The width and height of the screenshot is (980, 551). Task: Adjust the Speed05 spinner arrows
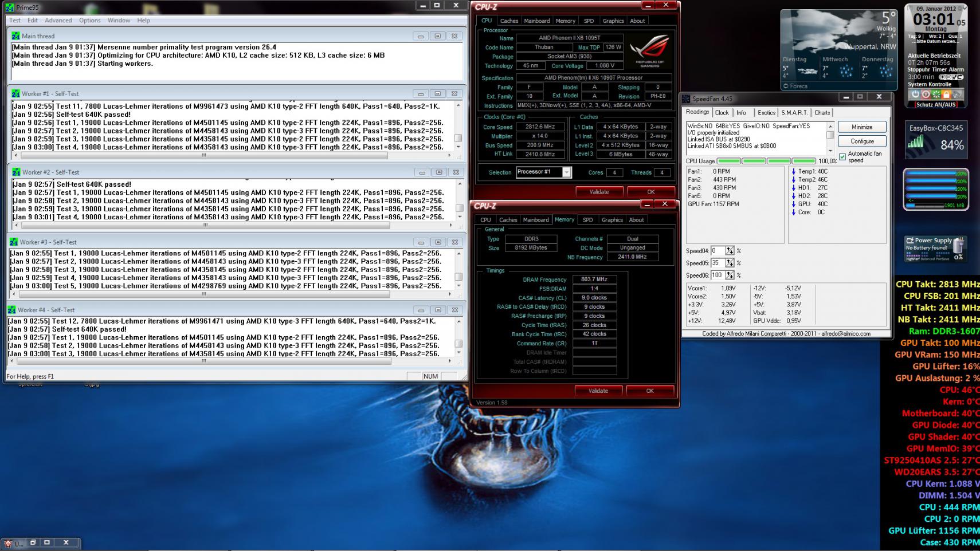[x=730, y=263]
